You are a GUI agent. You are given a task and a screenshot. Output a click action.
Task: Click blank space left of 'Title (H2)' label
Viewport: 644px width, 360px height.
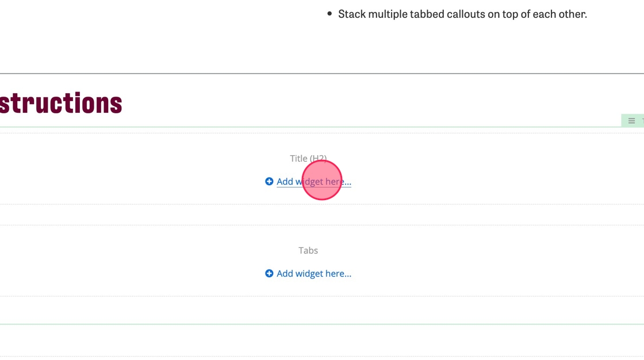pos(144,159)
